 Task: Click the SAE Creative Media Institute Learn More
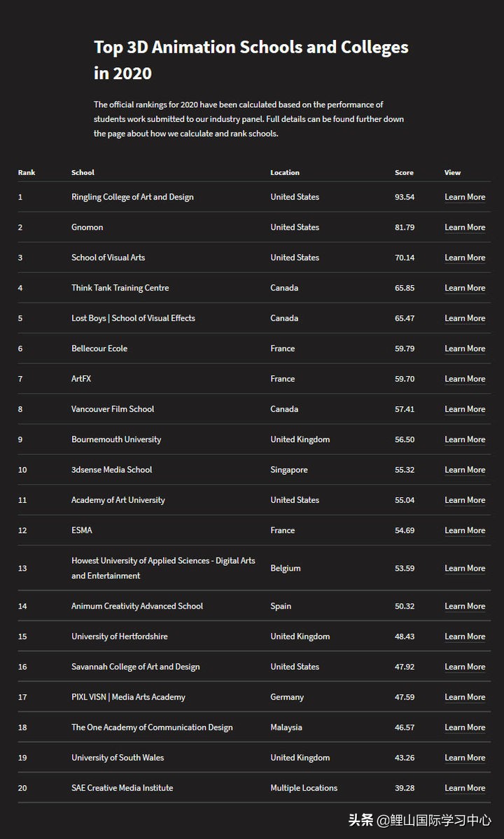[465, 788]
